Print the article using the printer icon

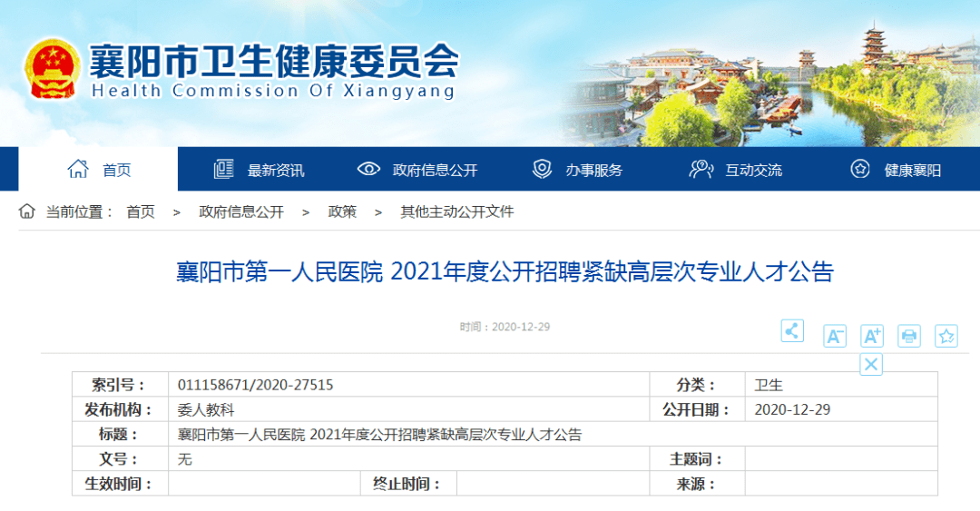tap(909, 336)
